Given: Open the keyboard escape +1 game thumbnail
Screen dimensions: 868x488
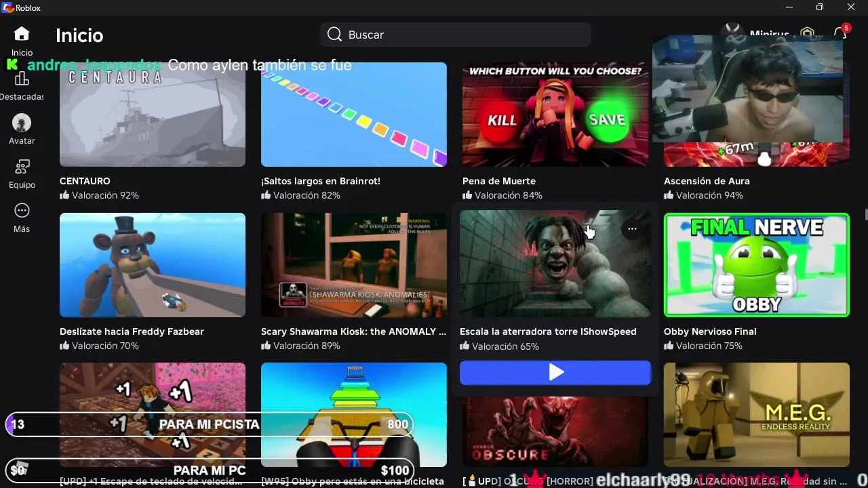Looking at the screenshot, I should [x=153, y=415].
